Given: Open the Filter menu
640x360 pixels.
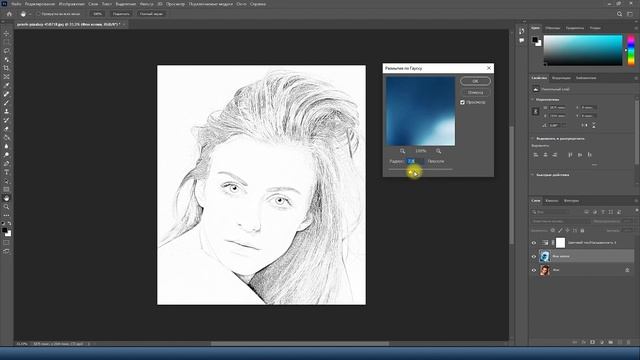Looking at the screenshot, I should pyautogui.click(x=146, y=4).
